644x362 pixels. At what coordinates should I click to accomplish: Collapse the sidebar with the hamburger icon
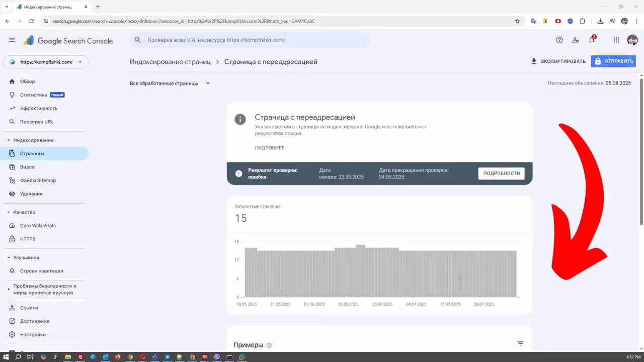coord(12,40)
